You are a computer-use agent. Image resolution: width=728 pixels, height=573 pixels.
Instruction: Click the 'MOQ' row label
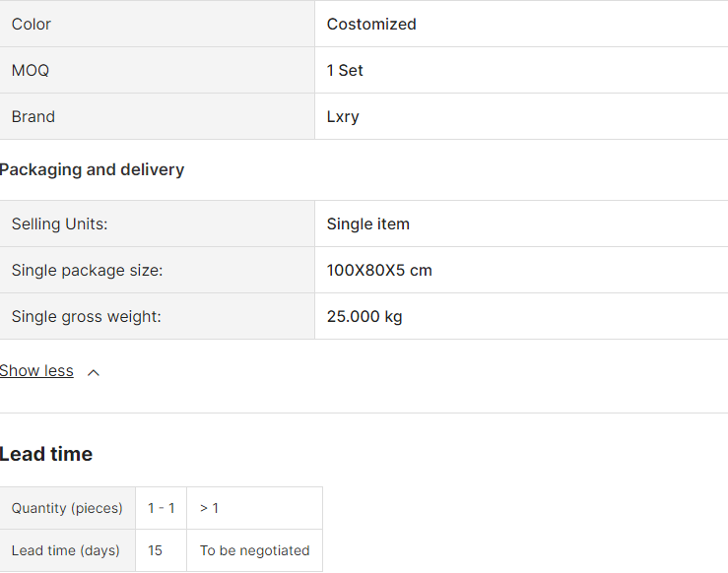30,70
